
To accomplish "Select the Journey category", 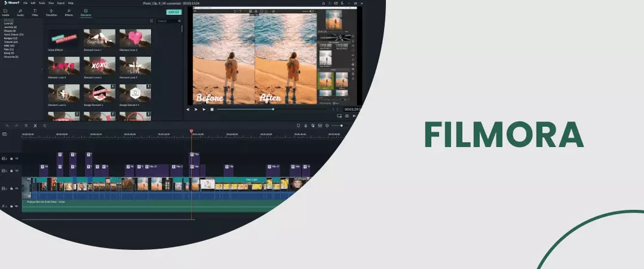I will pos(10,27).
